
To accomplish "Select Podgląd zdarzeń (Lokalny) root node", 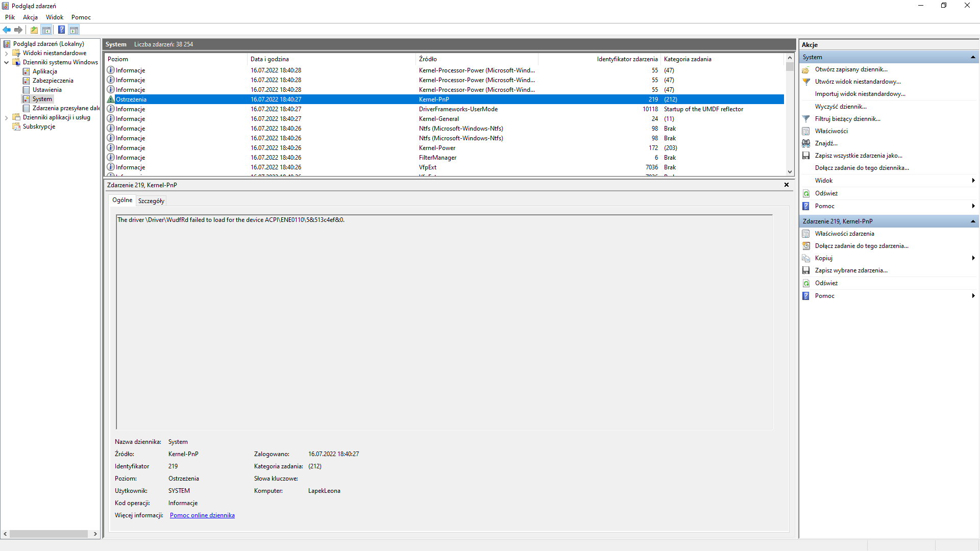I will 48,44.
